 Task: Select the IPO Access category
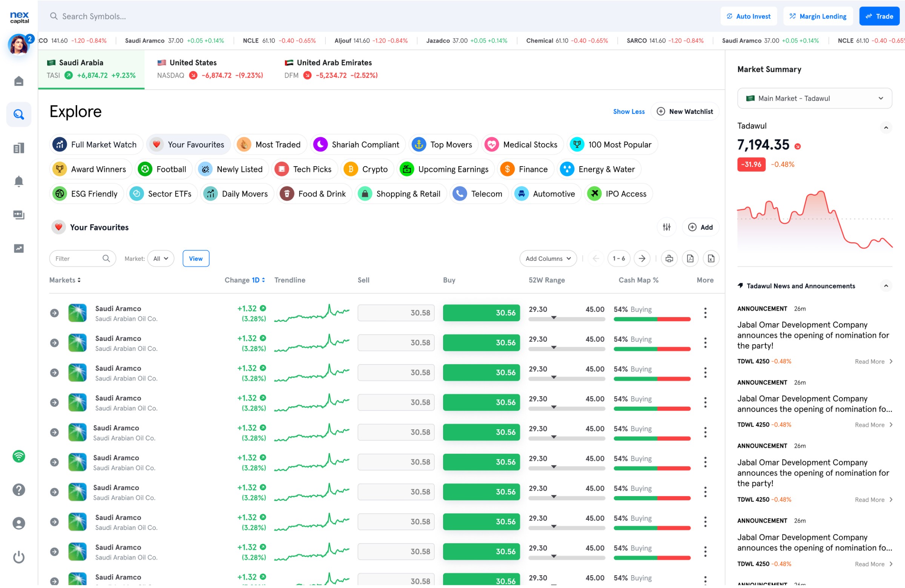coord(618,194)
